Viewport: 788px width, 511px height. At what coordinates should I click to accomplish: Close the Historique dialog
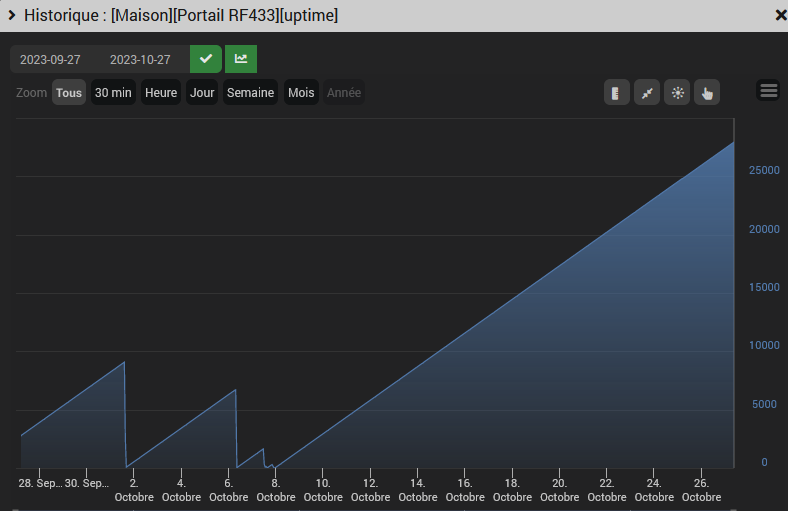pyautogui.click(x=781, y=15)
